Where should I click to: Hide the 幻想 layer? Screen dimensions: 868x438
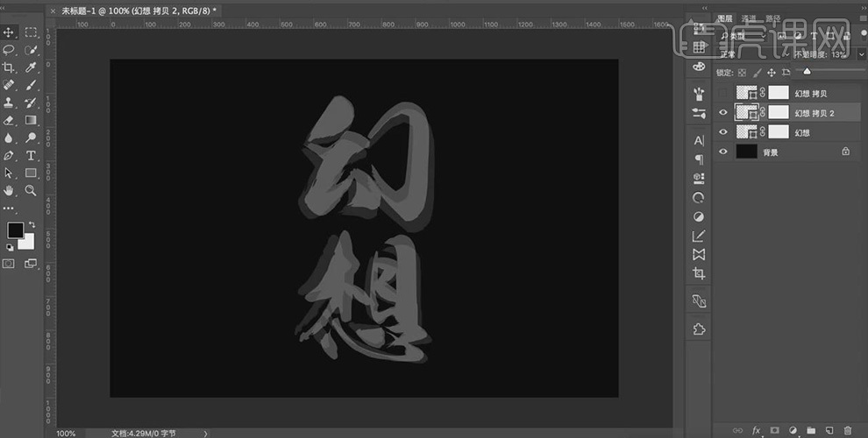coord(723,131)
